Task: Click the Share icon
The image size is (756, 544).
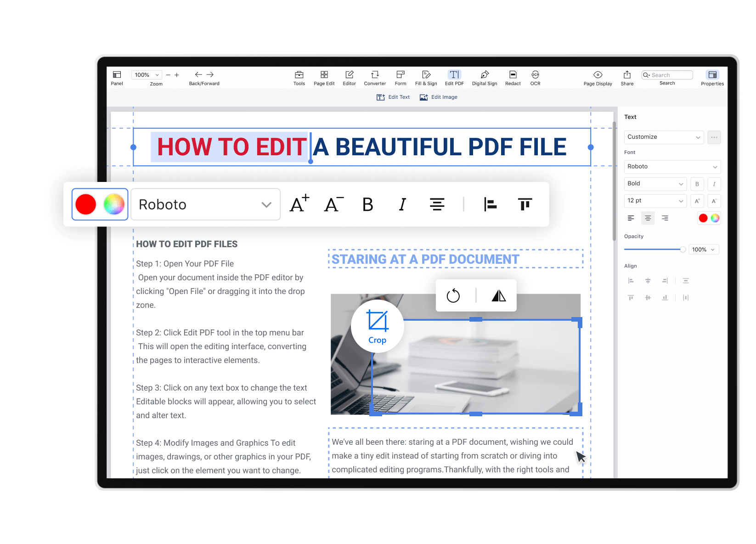Action: tap(627, 74)
